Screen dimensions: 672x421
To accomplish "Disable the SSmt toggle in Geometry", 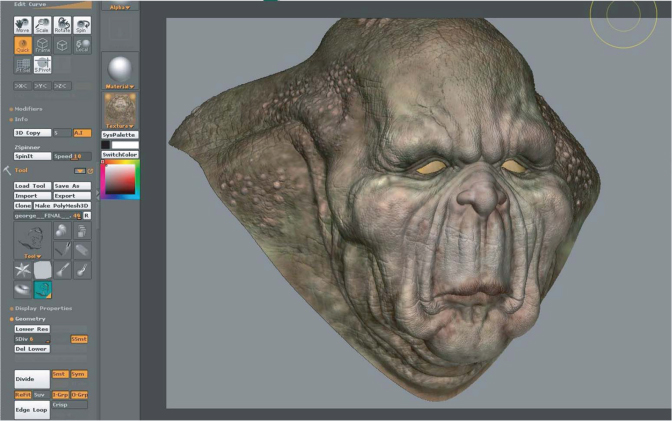I will [x=79, y=339].
